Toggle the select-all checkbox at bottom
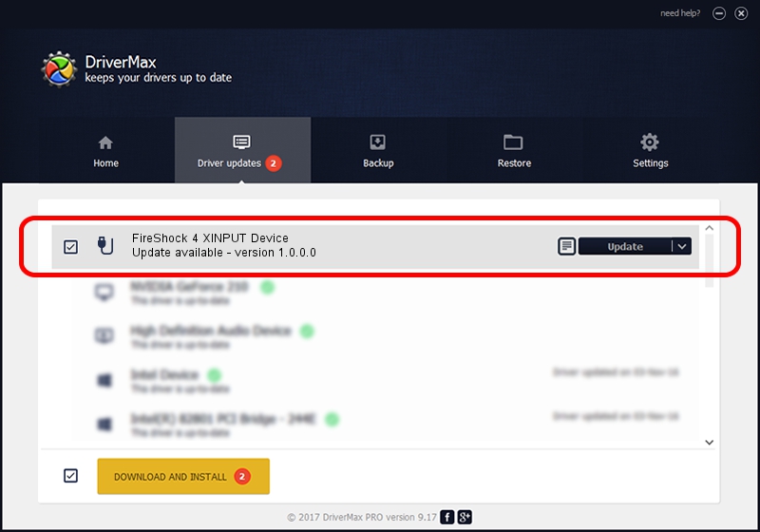This screenshot has width=760, height=532. [x=70, y=476]
